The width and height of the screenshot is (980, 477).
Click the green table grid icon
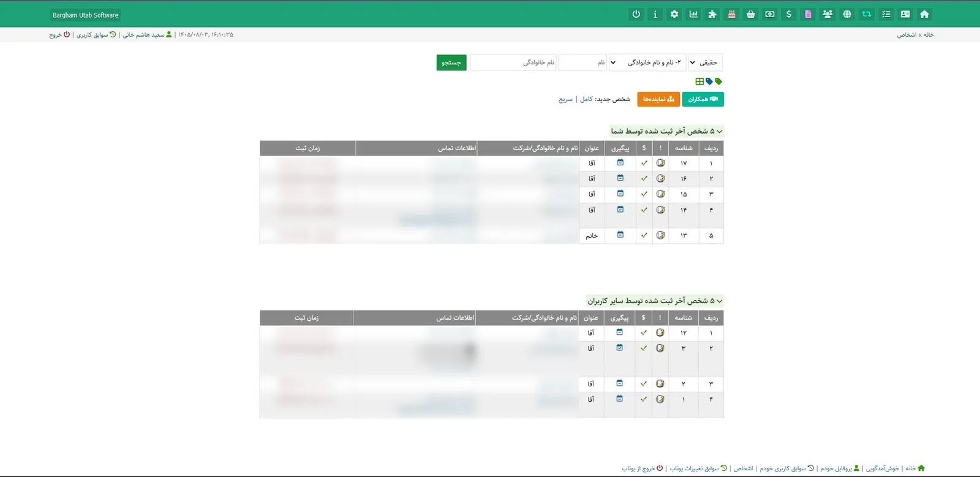[699, 81]
